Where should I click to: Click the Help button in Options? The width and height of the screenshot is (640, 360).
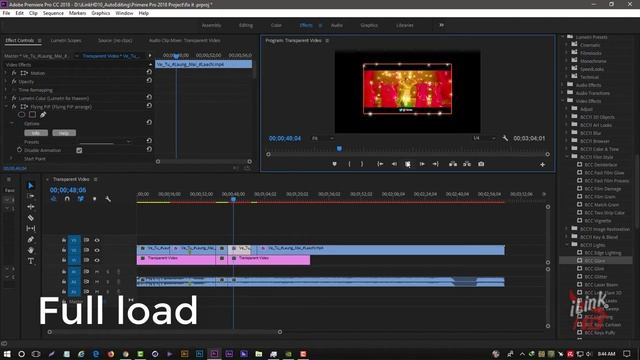[x=64, y=133]
